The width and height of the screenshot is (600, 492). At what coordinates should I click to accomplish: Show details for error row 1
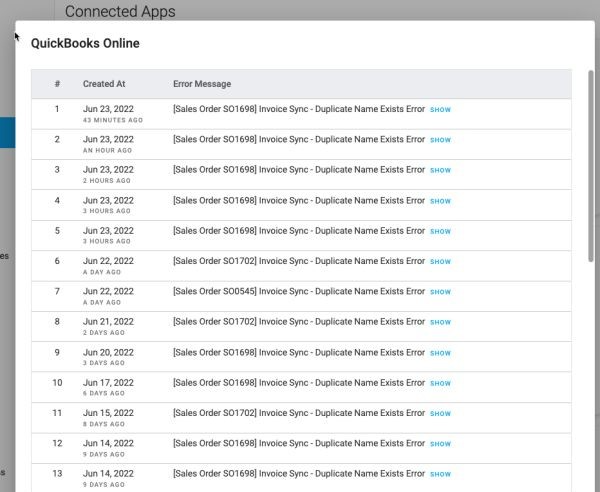(x=440, y=110)
